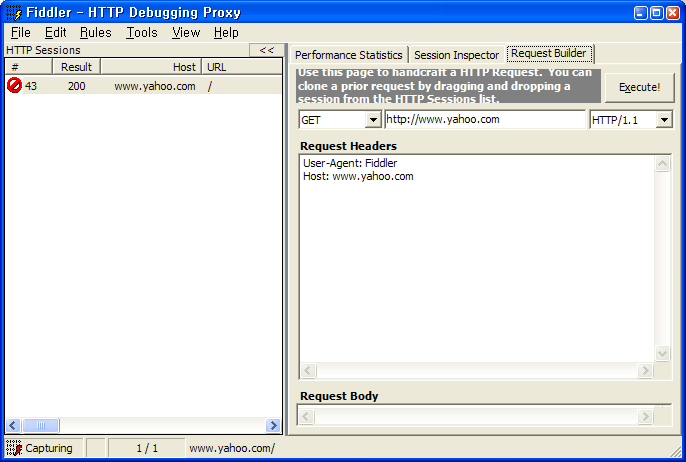
Task: Click the URL field containing http://www.yahoo.com
Action: coord(485,119)
